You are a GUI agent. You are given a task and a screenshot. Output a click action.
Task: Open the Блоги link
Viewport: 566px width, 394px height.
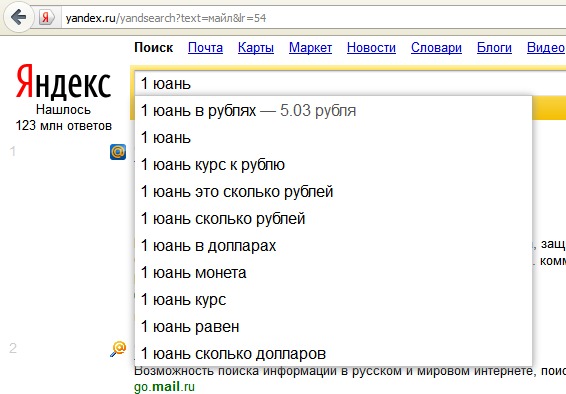click(494, 48)
